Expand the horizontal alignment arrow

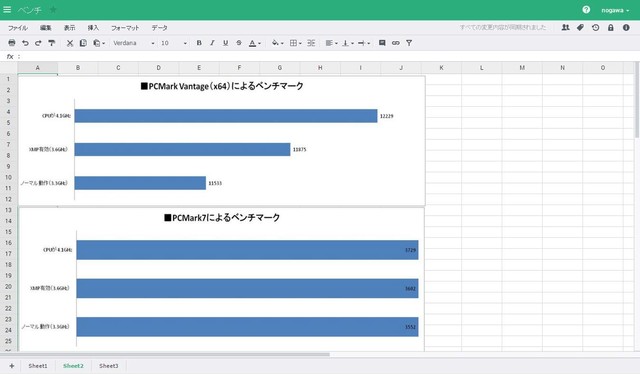(336, 43)
